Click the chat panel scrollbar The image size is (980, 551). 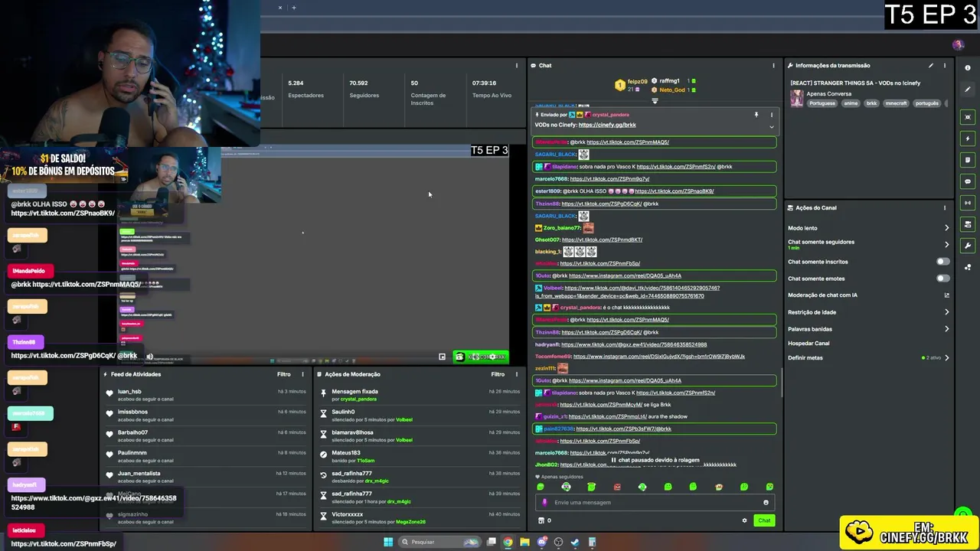tap(781, 383)
